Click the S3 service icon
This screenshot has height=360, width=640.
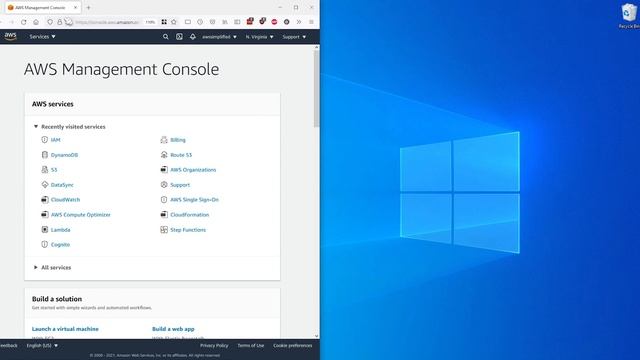[44, 169]
